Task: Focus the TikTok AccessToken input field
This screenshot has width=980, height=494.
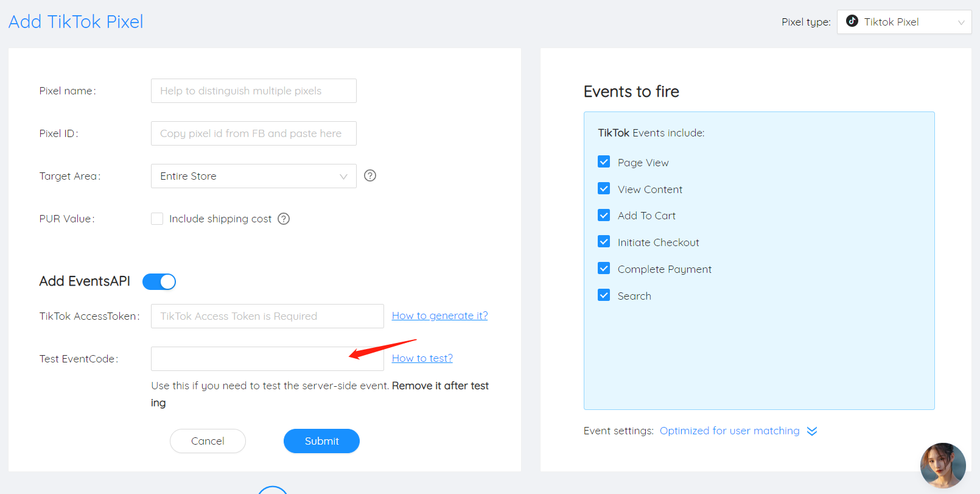Action: pyautogui.click(x=267, y=316)
